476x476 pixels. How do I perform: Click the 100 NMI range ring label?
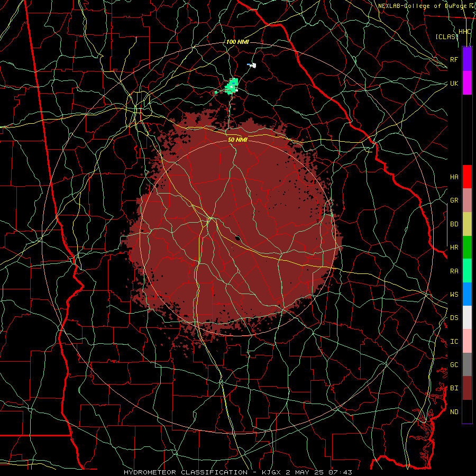237,42
